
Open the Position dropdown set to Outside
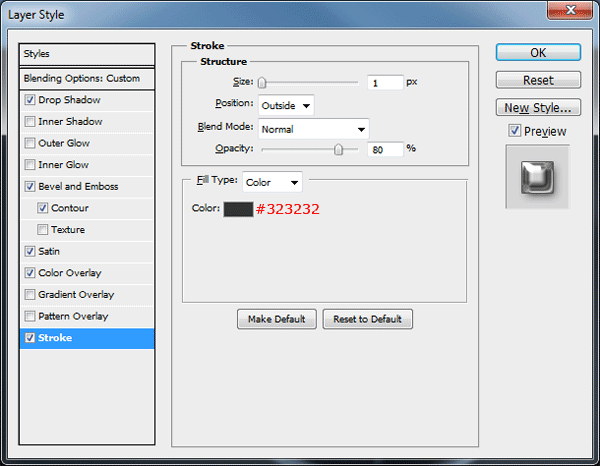coord(286,105)
